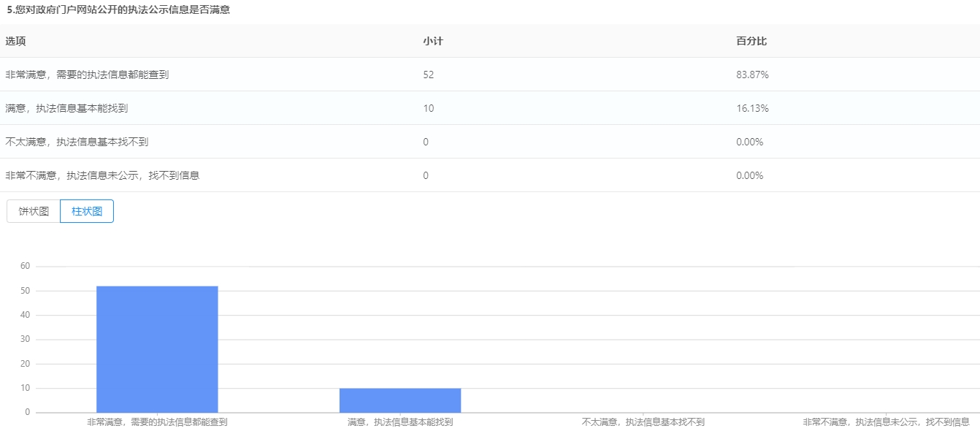Click the subtotal value 10
The image size is (980, 442).
[x=429, y=108]
